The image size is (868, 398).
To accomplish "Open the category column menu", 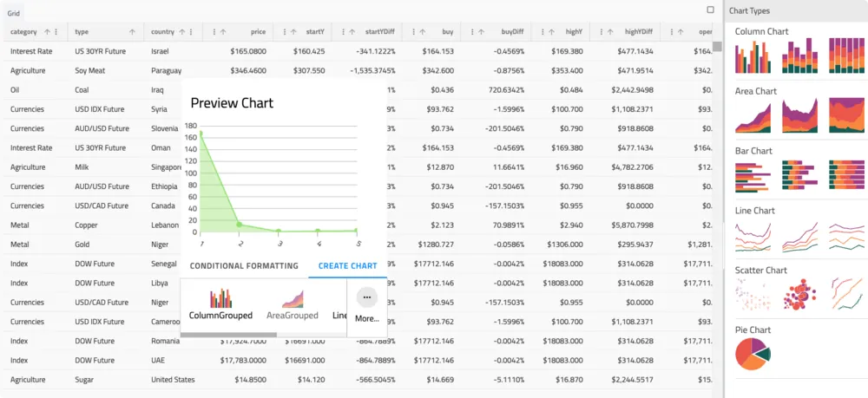I will pyautogui.click(x=56, y=32).
